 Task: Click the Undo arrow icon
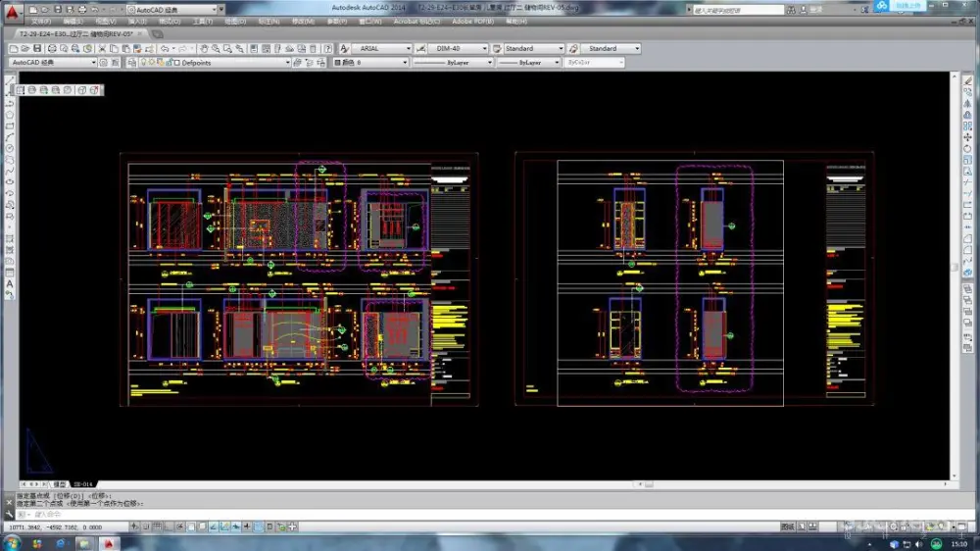(165, 48)
